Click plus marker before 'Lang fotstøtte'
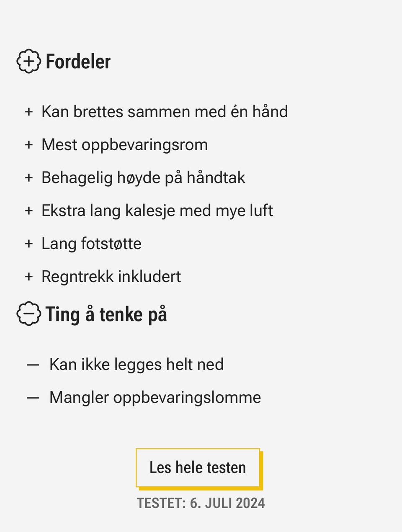The height and width of the screenshot is (532, 402). click(x=29, y=244)
